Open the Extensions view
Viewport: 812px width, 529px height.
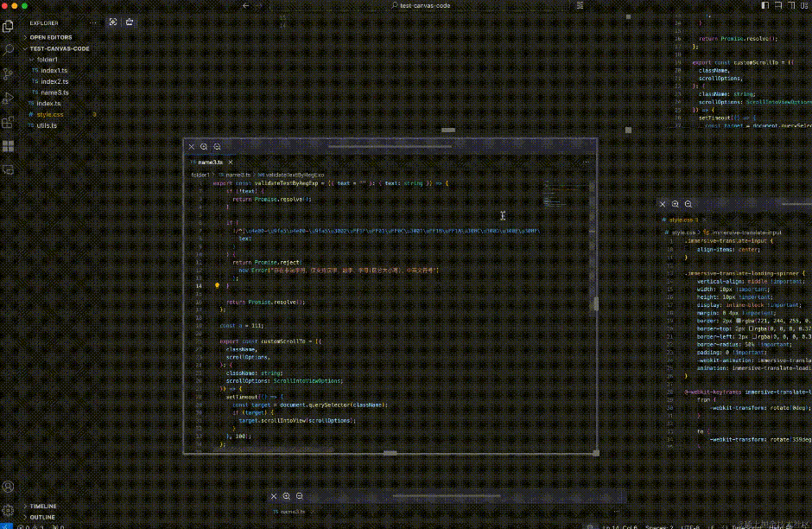8,122
